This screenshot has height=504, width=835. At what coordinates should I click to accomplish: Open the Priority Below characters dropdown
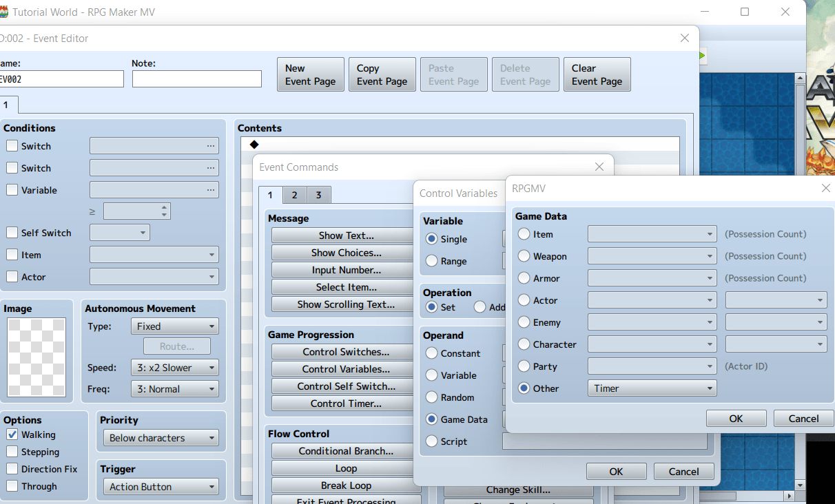[x=160, y=437]
